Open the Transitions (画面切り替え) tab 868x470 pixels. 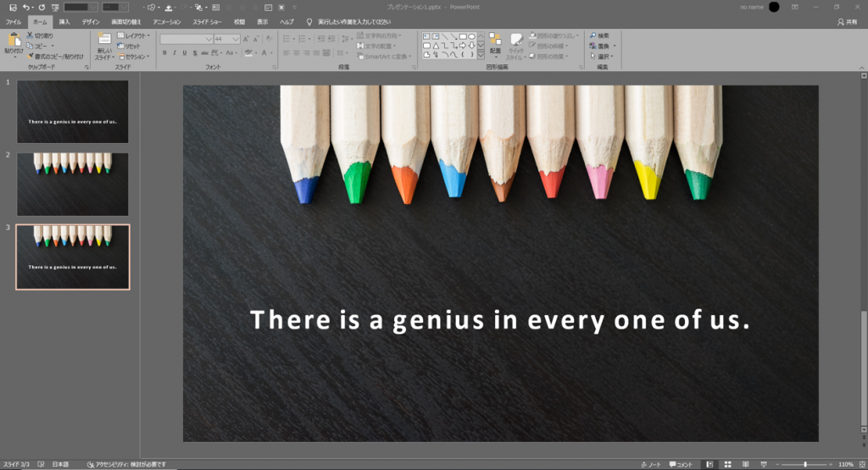tap(126, 22)
